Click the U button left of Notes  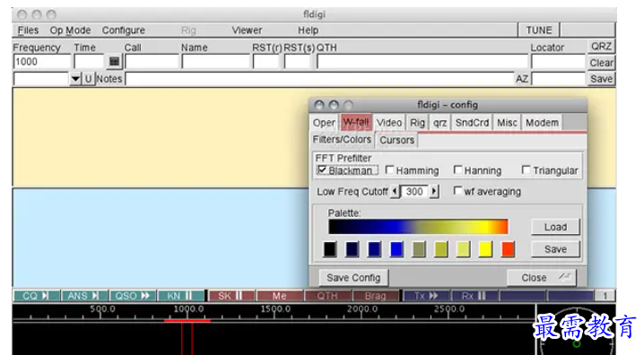point(88,78)
